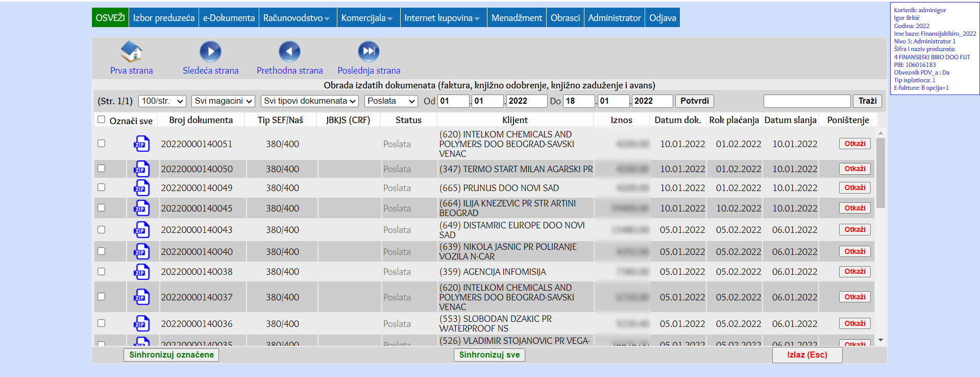Open the 'Poslata' status dropdown

(x=391, y=101)
